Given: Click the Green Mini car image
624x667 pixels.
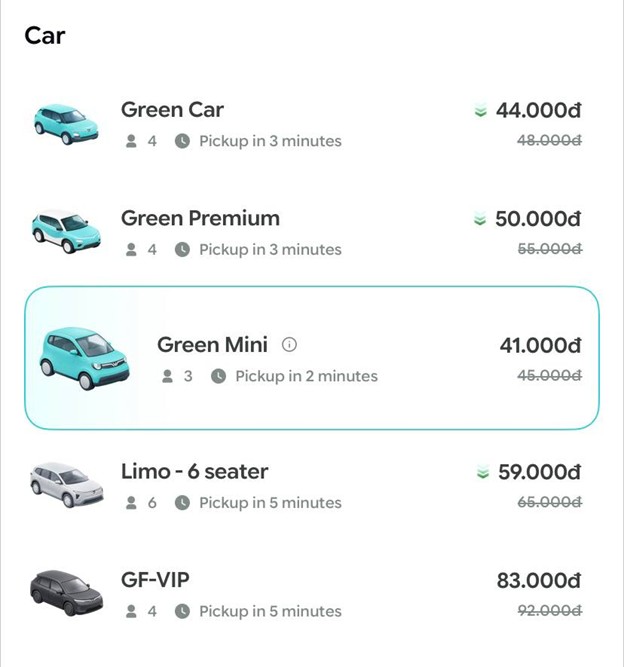Looking at the screenshot, I should point(84,358).
